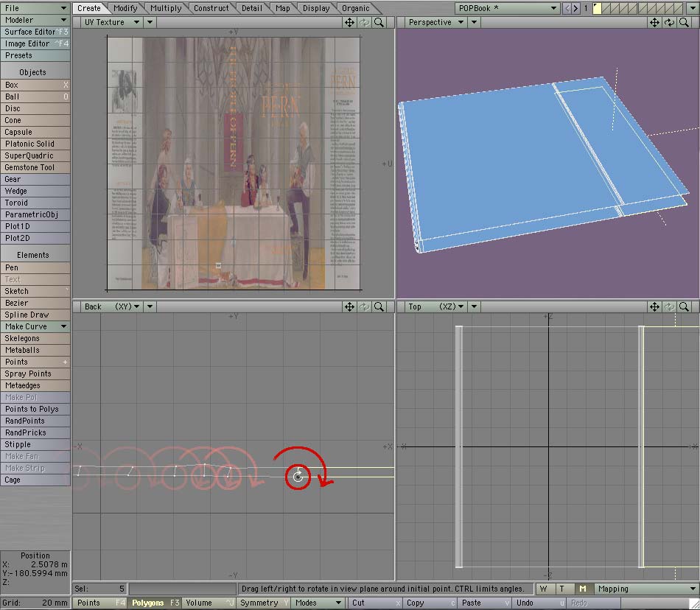The image size is (700, 610).
Task: Select the M morph map button
Action: [x=583, y=589]
